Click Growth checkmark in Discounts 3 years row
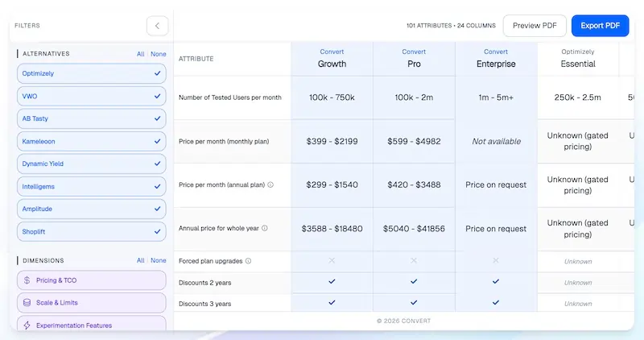The width and height of the screenshot is (644, 340). coord(332,303)
